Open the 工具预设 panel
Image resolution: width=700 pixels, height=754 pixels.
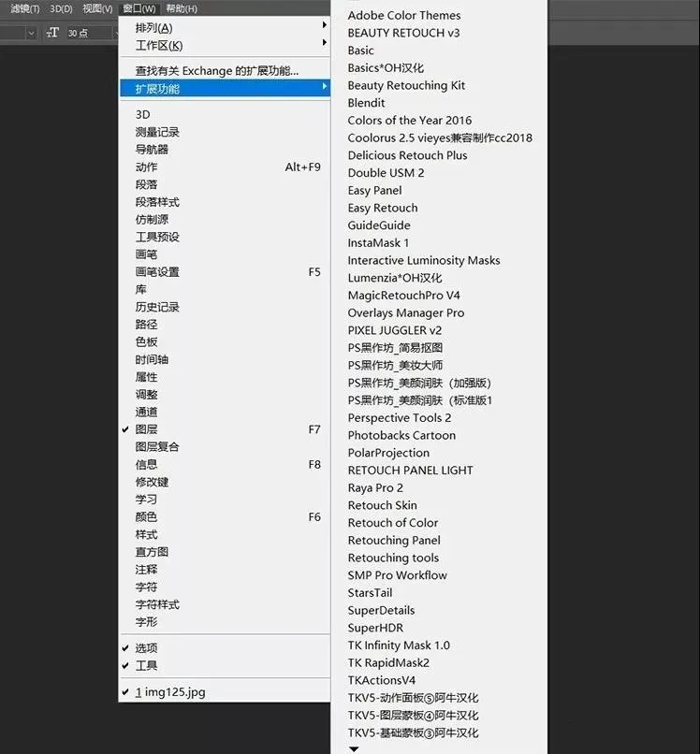click(x=225, y=237)
